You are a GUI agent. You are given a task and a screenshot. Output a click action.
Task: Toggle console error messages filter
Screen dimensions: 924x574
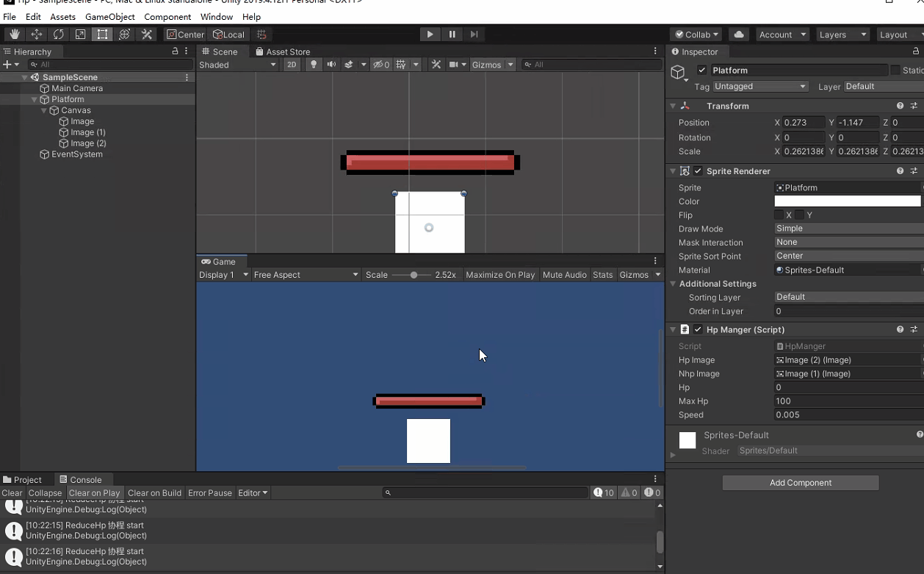(652, 493)
